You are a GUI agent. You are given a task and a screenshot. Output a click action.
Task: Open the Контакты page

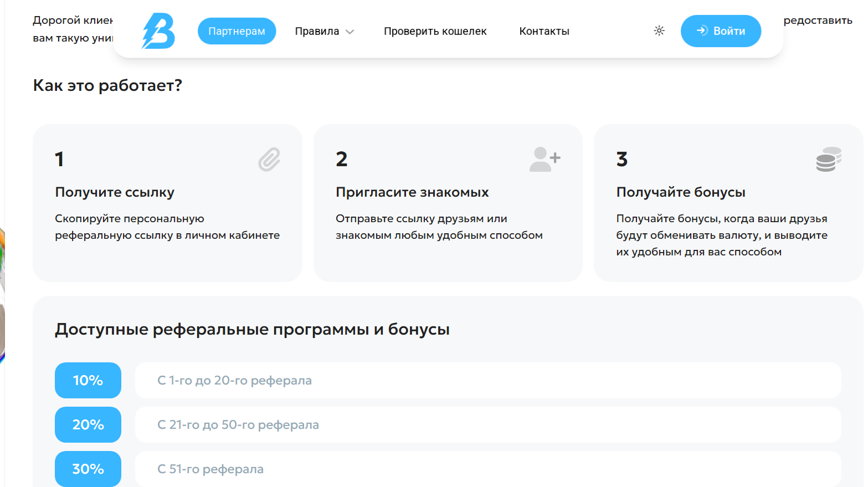pos(544,31)
